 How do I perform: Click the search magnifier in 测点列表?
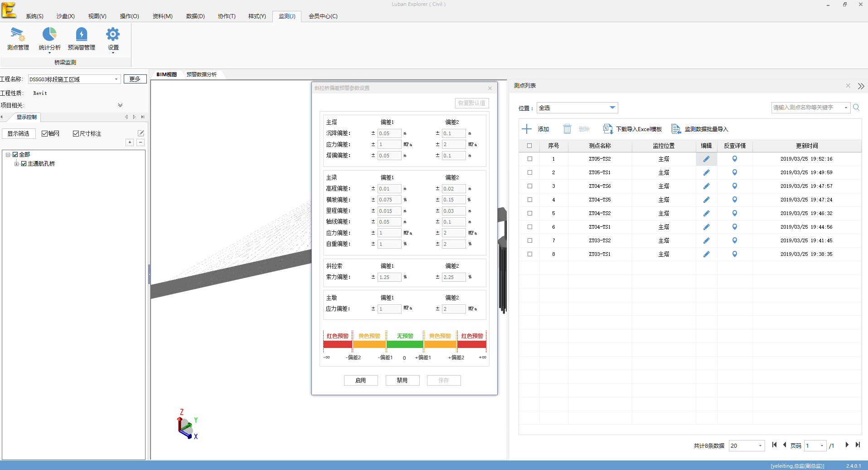[856, 108]
